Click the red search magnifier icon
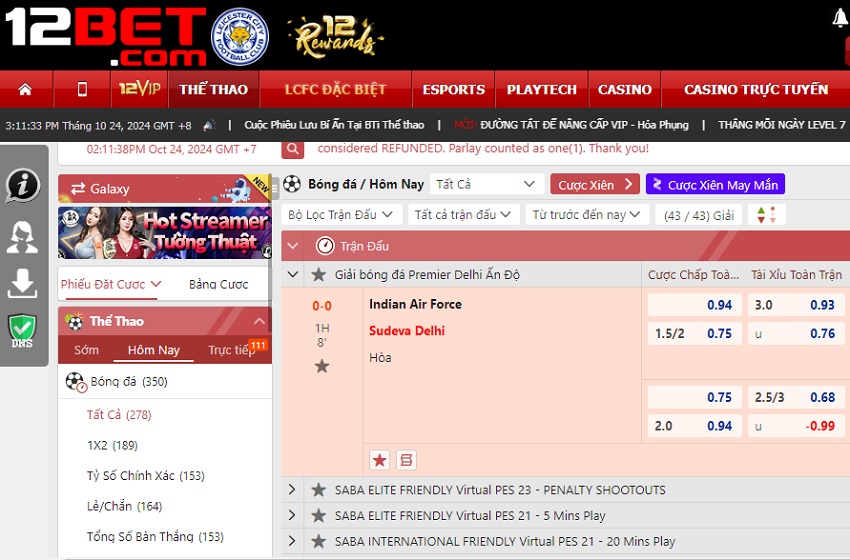 click(x=292, y=149)
